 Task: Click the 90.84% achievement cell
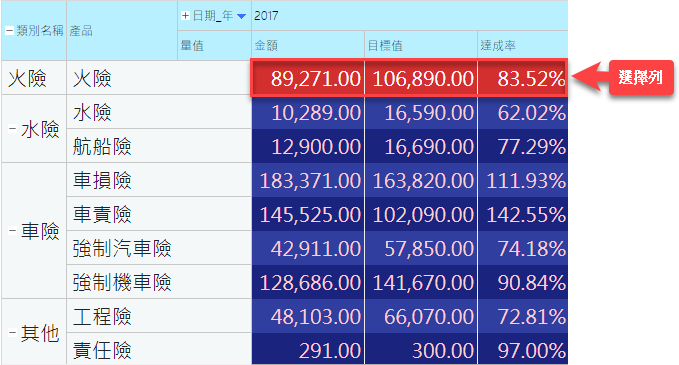(523, 282)
